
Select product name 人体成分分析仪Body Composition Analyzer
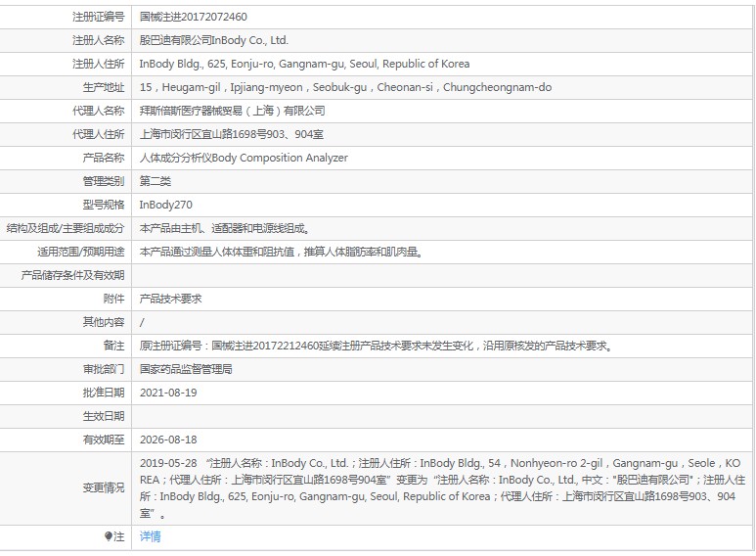(x=244, y=158)
